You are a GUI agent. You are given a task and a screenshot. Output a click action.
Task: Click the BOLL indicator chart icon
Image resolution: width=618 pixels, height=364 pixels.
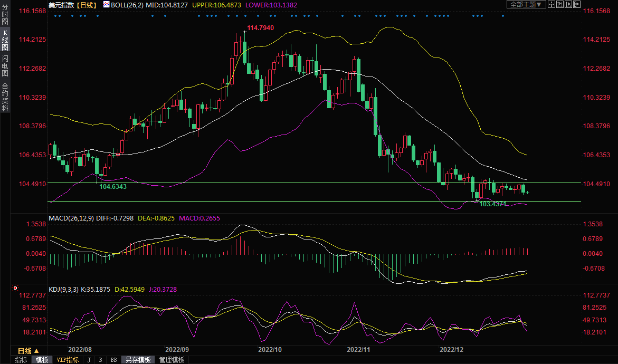pos(106,4)
